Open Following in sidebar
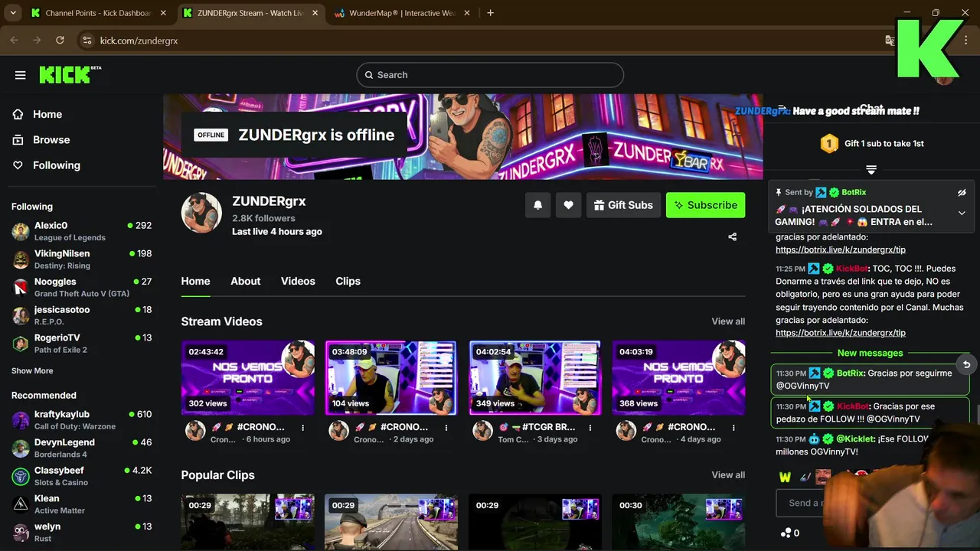The width and height of the screenshot is (980, 551). [x=56, y=165]
